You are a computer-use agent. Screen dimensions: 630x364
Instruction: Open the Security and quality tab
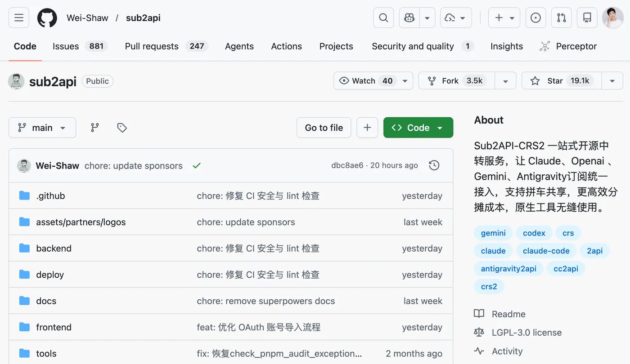(423, 46)
